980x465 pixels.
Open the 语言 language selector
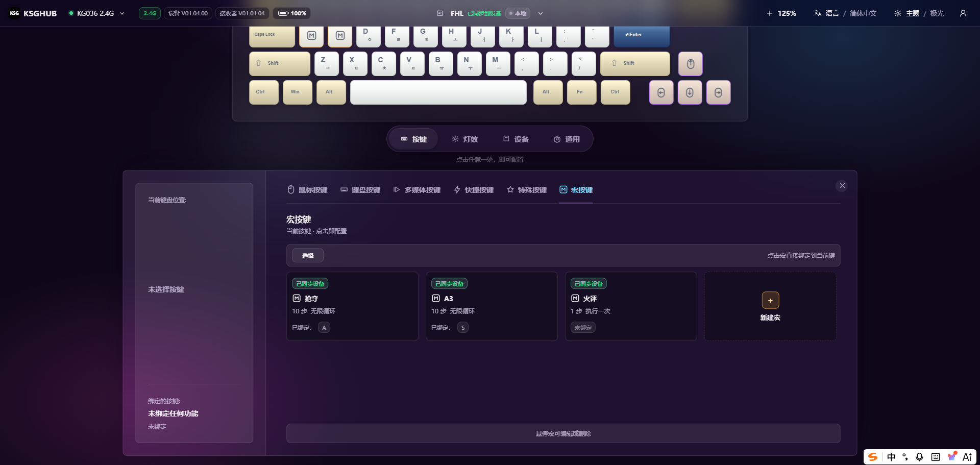tap(845, 13)
